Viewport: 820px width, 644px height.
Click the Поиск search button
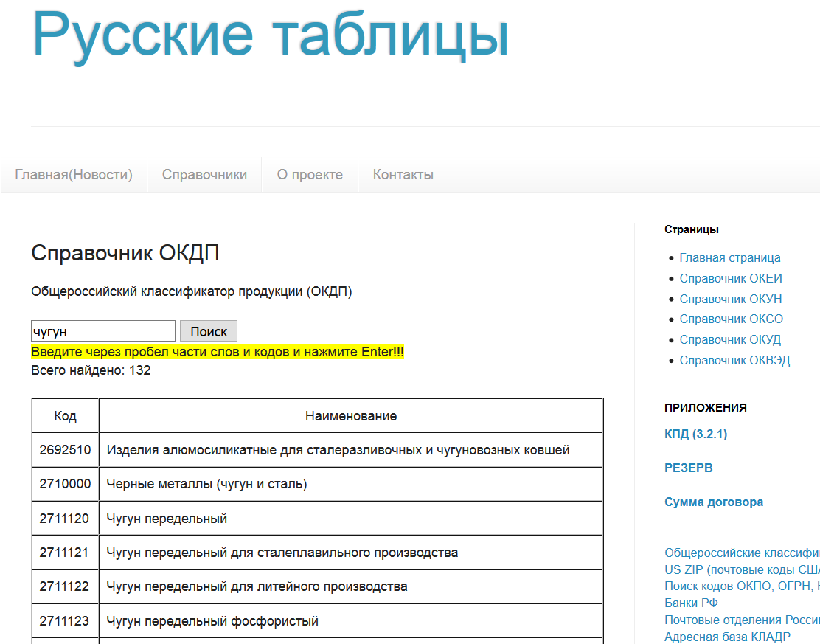[x=209, y=330]
